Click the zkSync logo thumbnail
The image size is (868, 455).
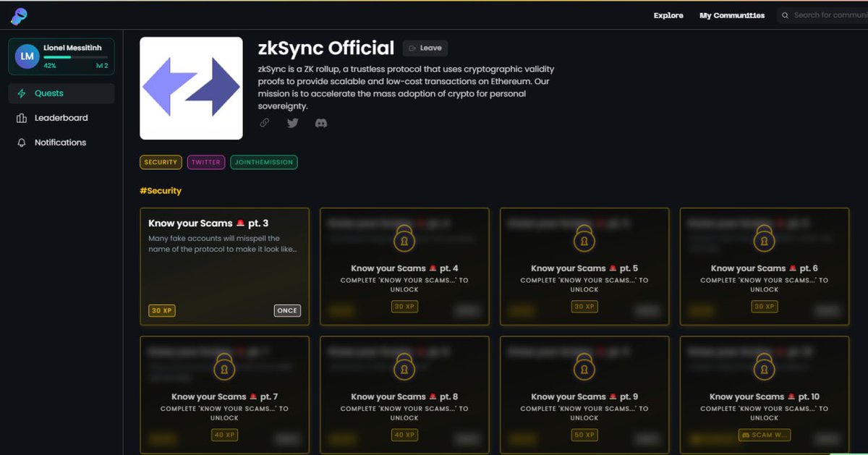pos(191,88)
